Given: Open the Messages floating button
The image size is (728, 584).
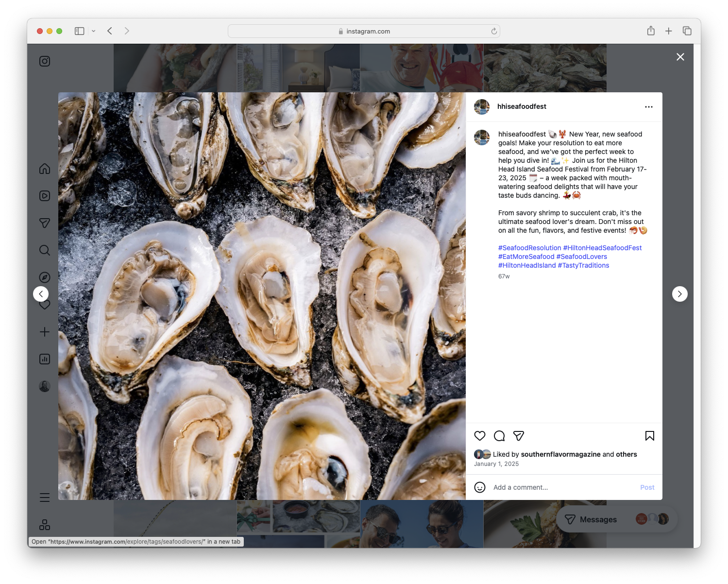Looking at the screenshot, I should click(x=617, y=519).
